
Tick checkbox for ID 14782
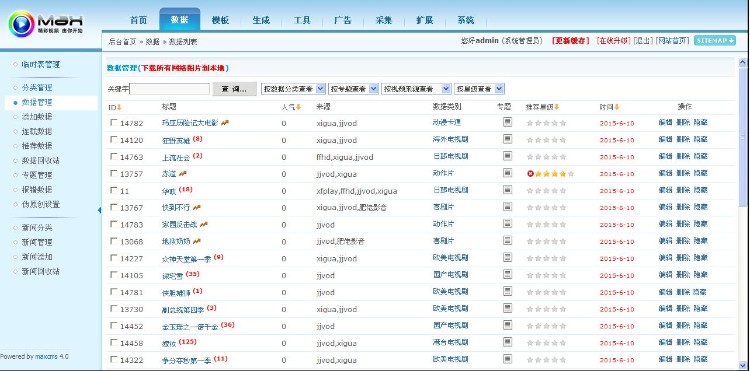click(x=113, y=122)
